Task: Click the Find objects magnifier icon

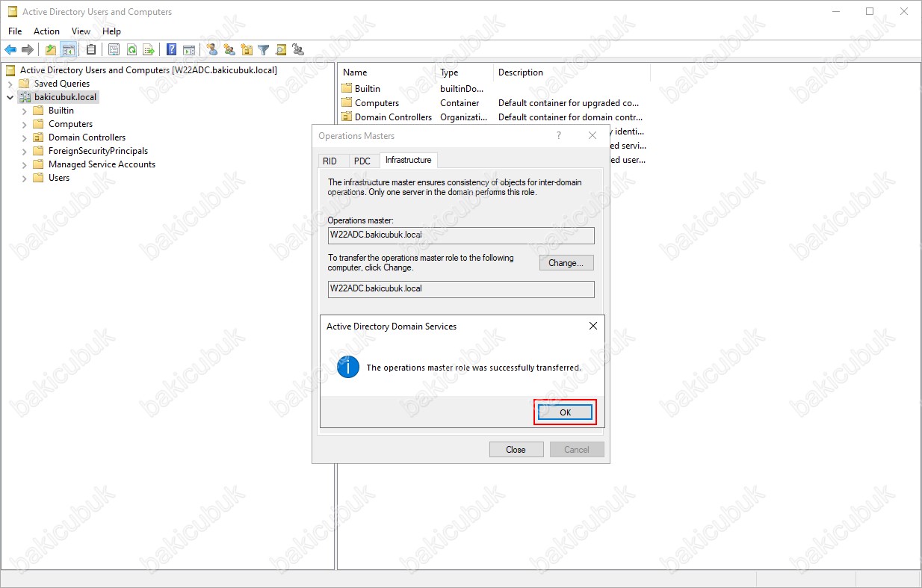Action: pyautogui.click(x=281, y=50)
